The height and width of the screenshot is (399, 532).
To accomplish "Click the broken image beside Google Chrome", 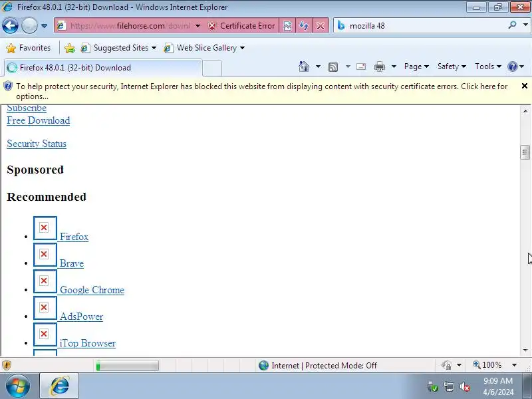I will coord(45,281).
